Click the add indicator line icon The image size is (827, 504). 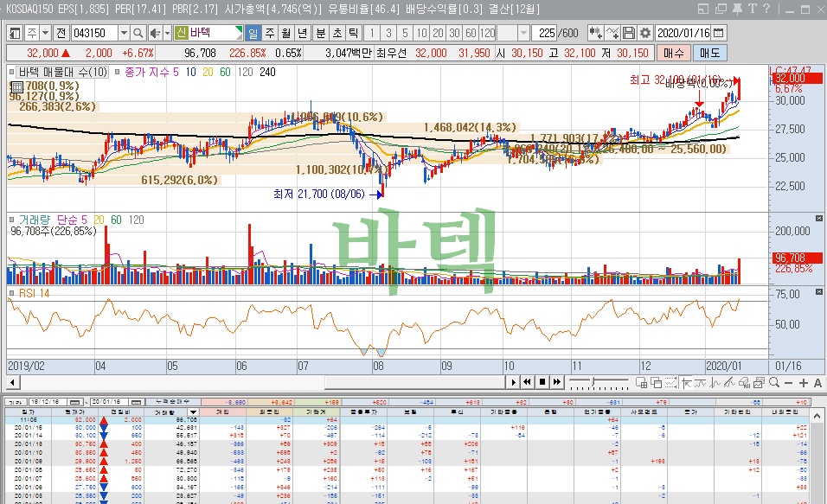(612, 33)
